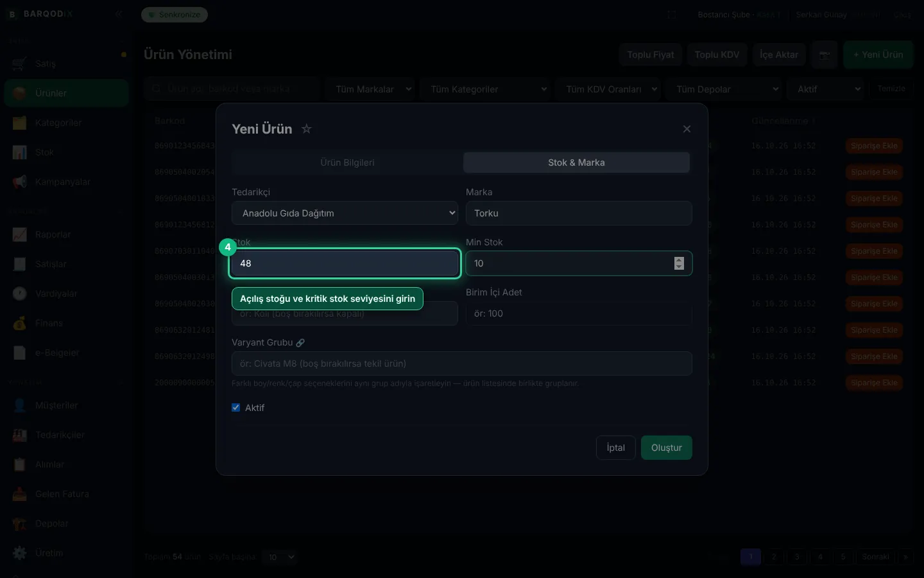Open Finans via the money bag icon
The width and height of the screenshot is (924, 578).
(19, 323)
